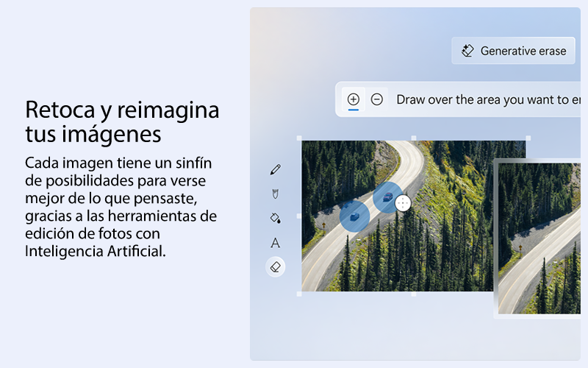This screenshot has height=368, width=588.
Task: Click the add brush plus icon
Action: 354,99
